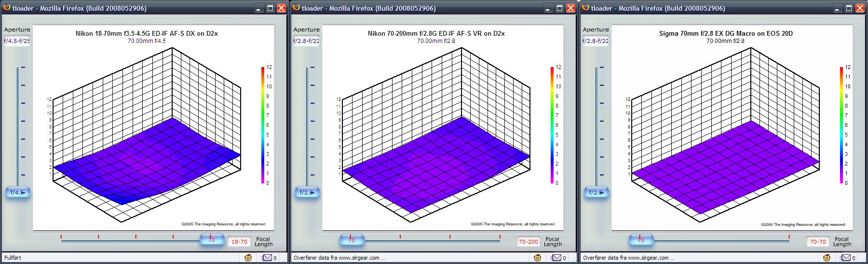
Task: Close the Nikon 18-70mm Firefox window
Action: tap(281, 8)
